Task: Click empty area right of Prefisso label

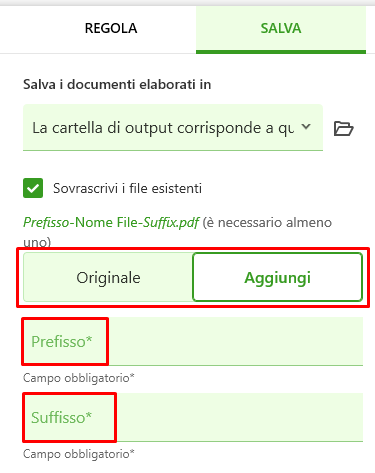Action: pos(235,341)
